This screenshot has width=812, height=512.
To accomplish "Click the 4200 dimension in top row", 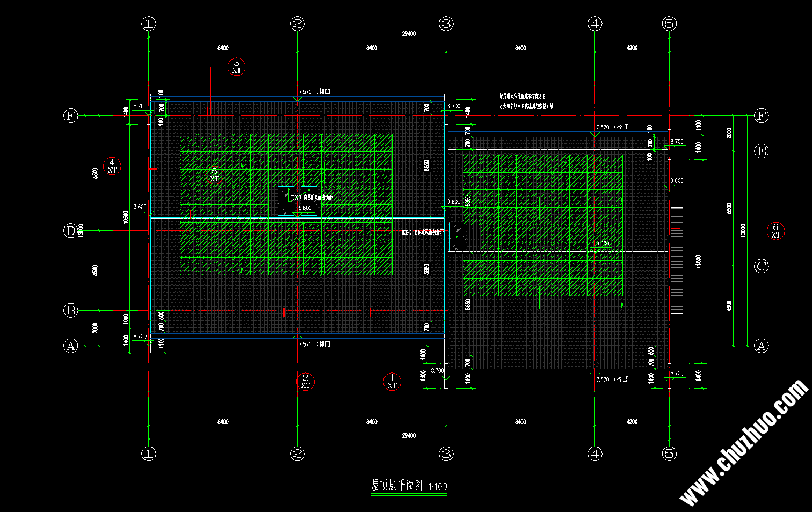I will (x=632, y=48).
